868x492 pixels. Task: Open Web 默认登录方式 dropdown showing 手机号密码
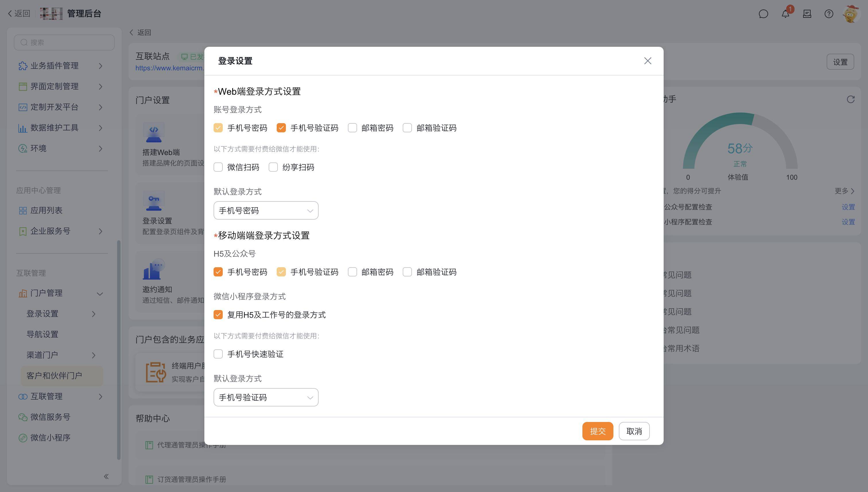[x=266, y=210]
